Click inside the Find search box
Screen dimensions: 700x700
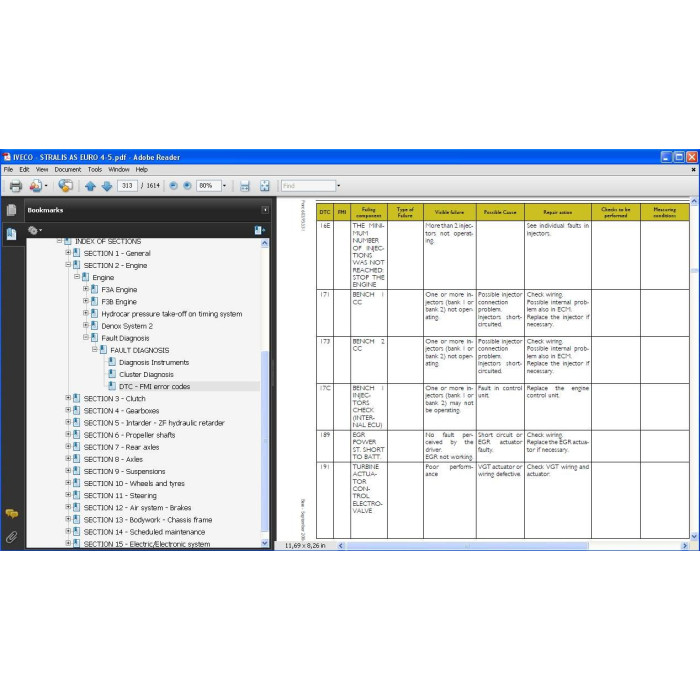click(308, 186)
